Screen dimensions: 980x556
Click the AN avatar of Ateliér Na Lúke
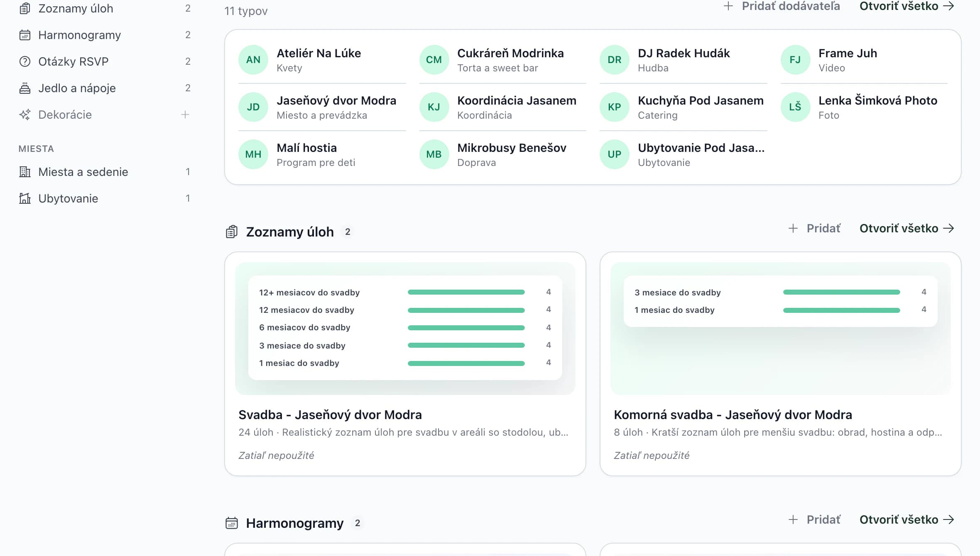coord(253,60)
